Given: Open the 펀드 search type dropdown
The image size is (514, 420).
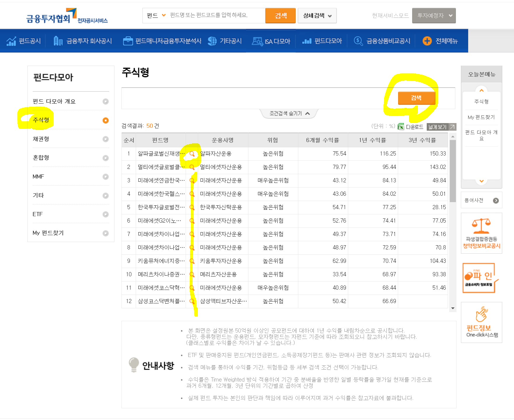Looking at the screenshot, I should click(x=156, y=15).
